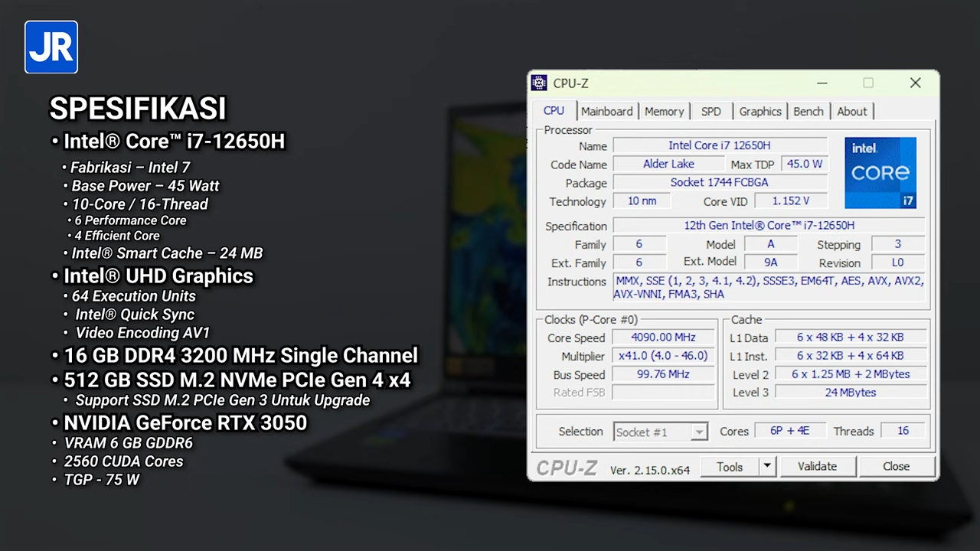Show the About tab
Image resolution: width=980 pixels, height=551 pixels.
[x=851, y=112]
